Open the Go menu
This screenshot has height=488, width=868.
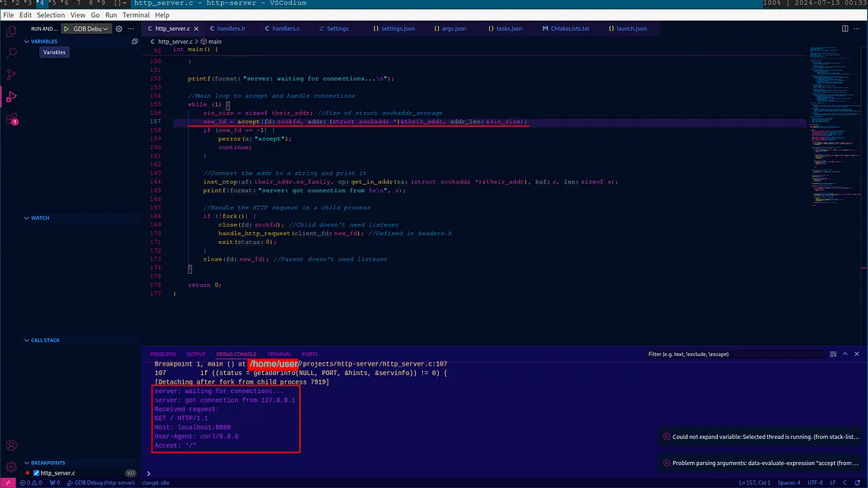(95, 15)
